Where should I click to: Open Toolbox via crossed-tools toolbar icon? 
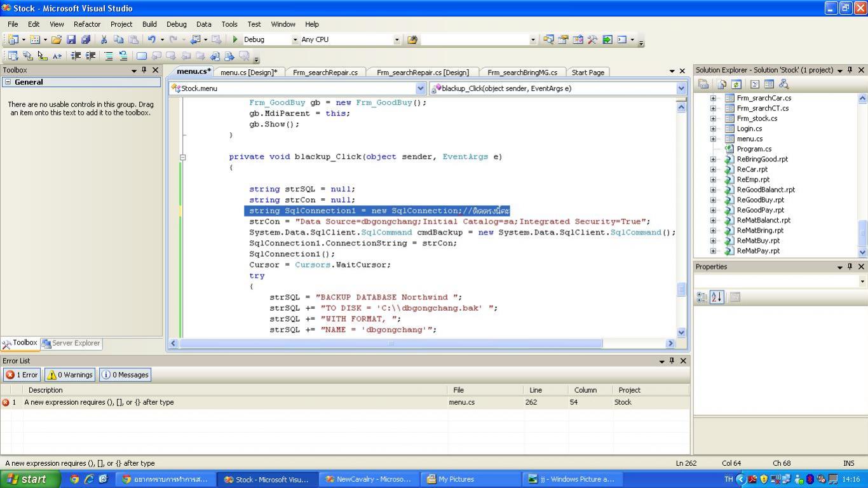click(592, 39)
